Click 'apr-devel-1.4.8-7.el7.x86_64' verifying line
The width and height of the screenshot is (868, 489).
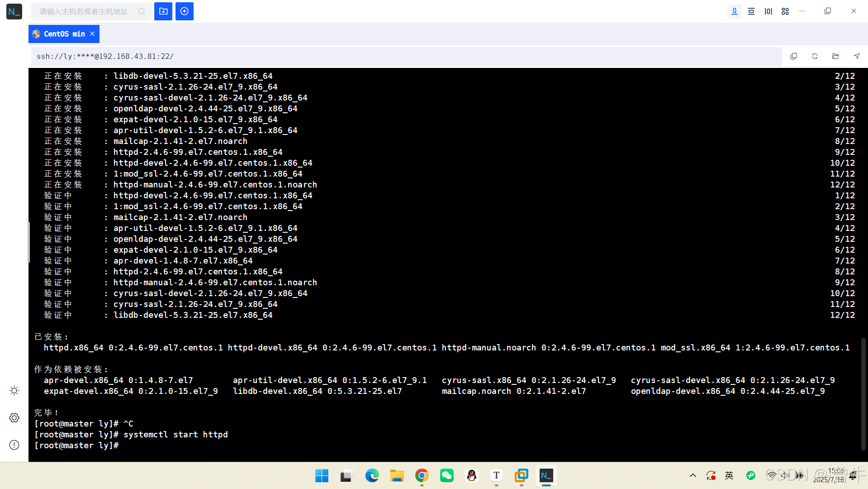(148, 261)
